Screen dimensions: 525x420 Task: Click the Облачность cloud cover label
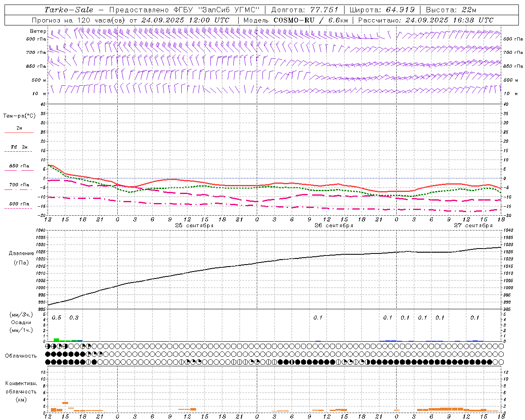21,356
